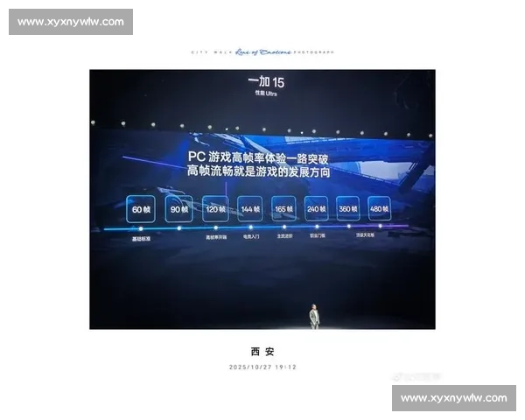Click the '60 帧' frame-rate box
The image size is (525, 420).
(141, 209)
